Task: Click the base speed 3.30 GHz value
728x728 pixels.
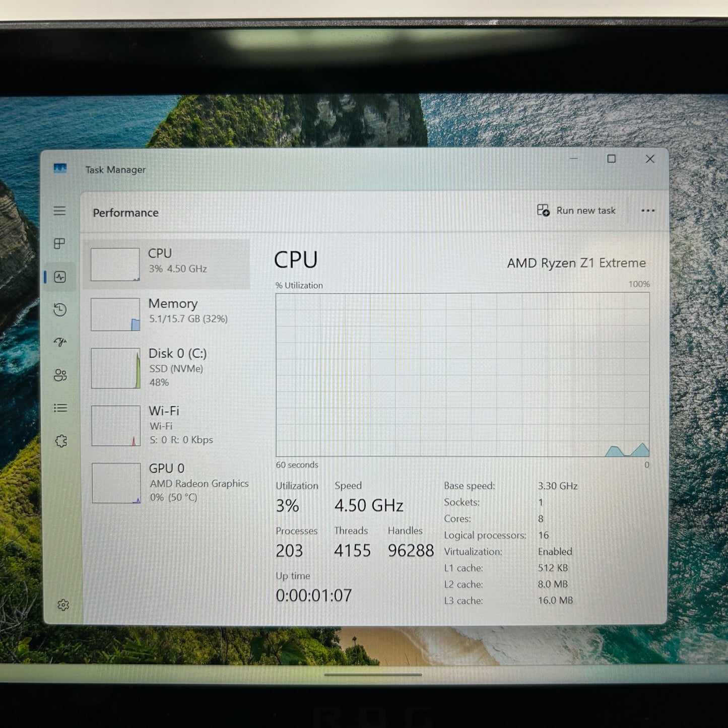Action: [557, 486]
